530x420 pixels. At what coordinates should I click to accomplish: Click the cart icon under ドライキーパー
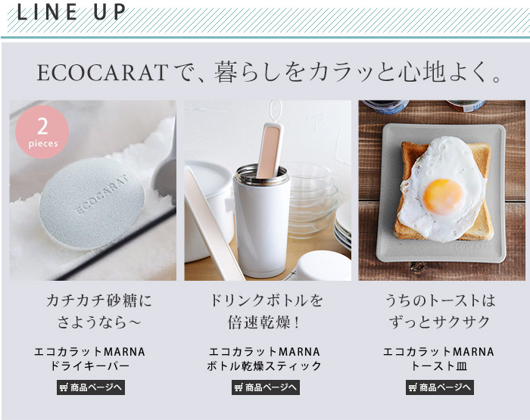tap(64, 387)
